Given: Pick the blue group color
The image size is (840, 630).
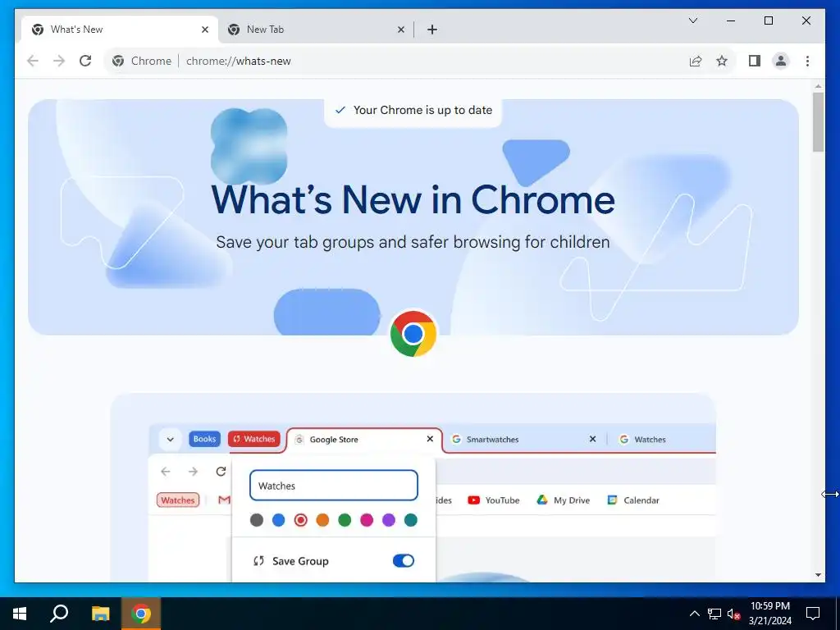Looking at the screenshot, I should (x=279, y=519).
